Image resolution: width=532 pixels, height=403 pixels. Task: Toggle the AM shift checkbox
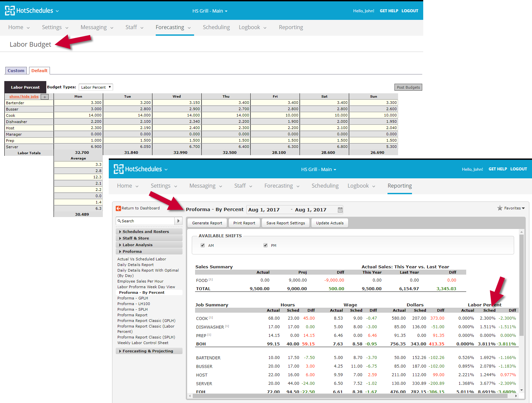203,245
